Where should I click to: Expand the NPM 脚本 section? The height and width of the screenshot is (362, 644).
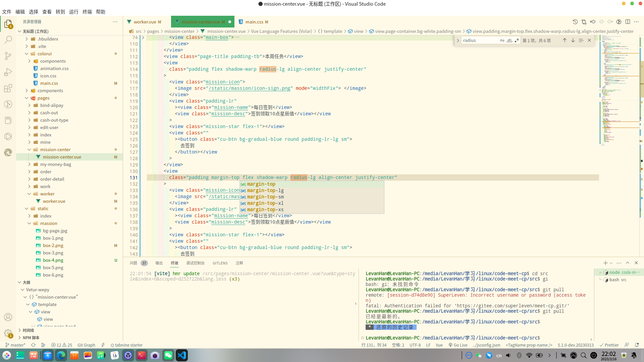31,338
